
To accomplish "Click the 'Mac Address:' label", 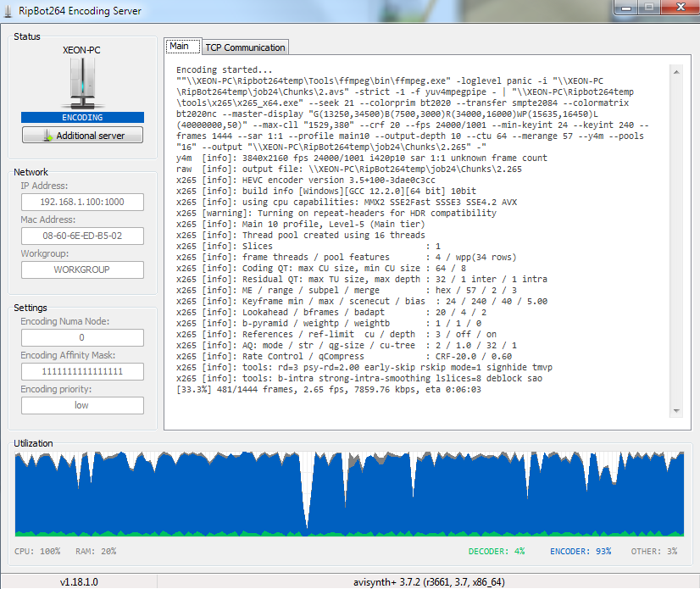I will [x=47, y=219].
